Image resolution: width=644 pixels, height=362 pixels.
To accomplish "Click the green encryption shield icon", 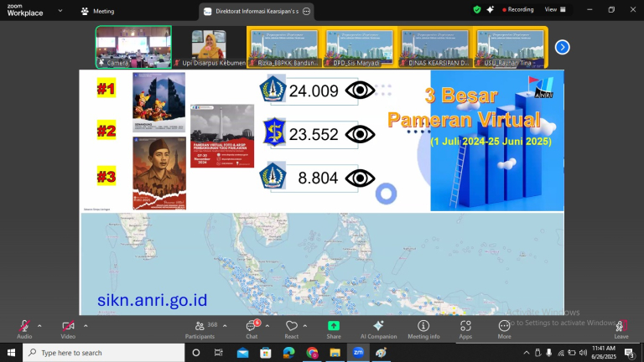I will (x=477, y=9).
